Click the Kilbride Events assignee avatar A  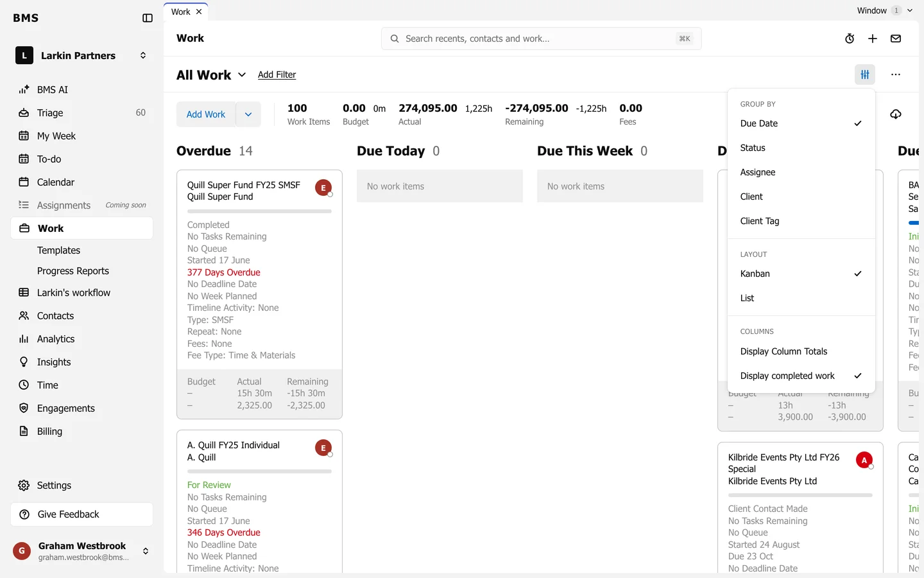coord(864,460)
